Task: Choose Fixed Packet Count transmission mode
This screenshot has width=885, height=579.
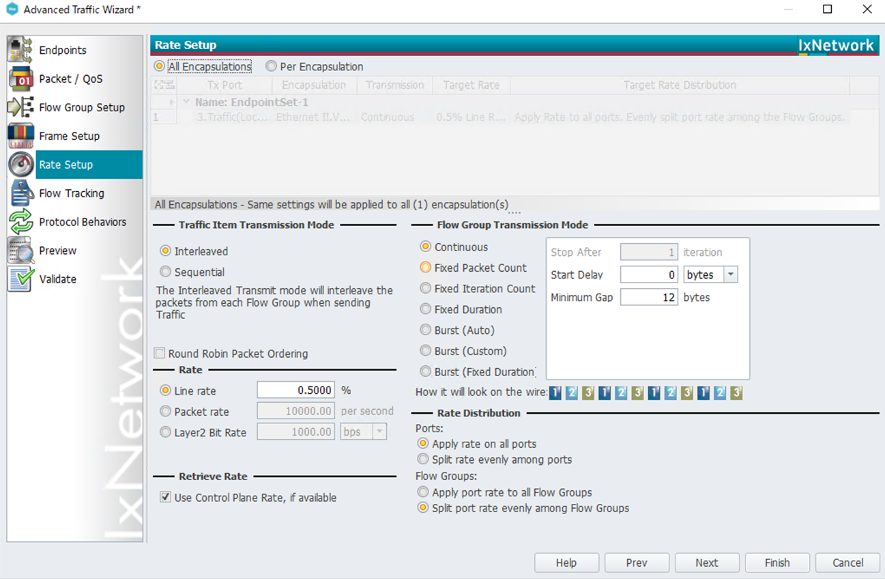Action: pyautogui.click(x=426, y=268)
